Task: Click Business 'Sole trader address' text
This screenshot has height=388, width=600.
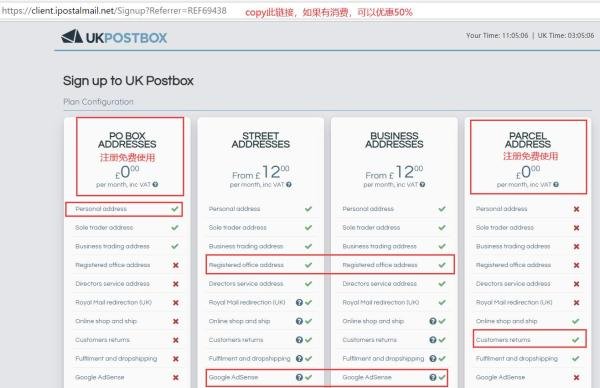Action: point(371,228)
